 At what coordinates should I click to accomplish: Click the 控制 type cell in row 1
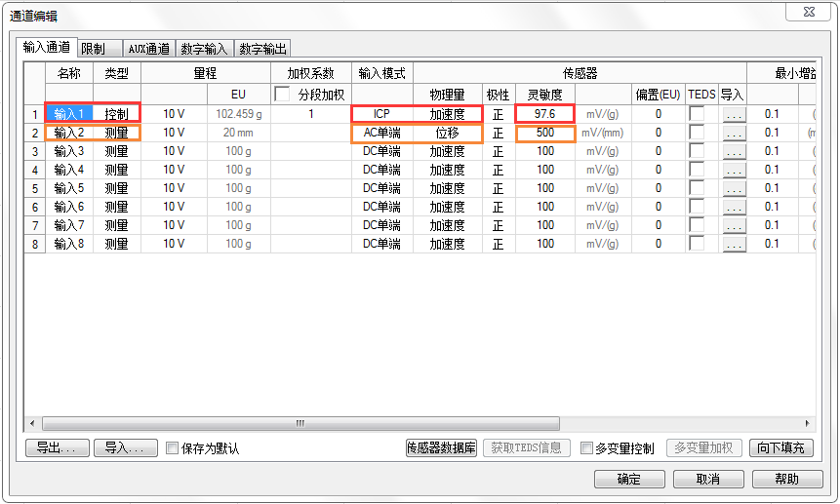coord(116,113)
